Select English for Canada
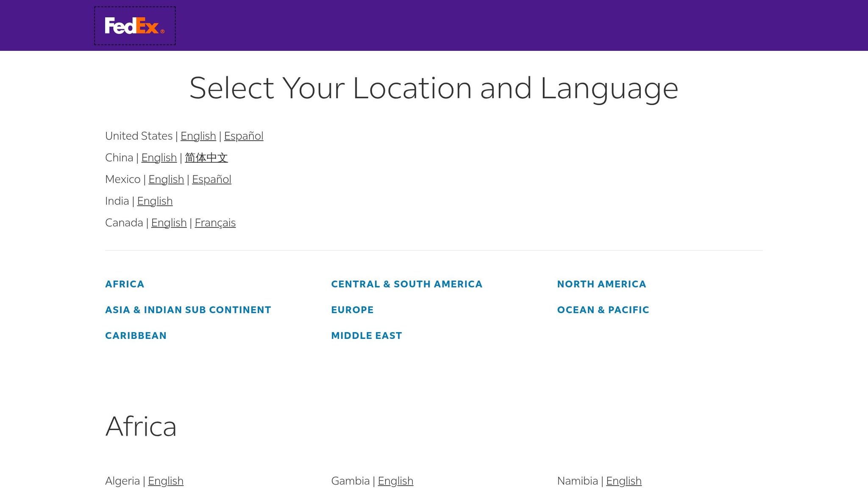Screen dimensions: 868x488 [x=169, y=223]
